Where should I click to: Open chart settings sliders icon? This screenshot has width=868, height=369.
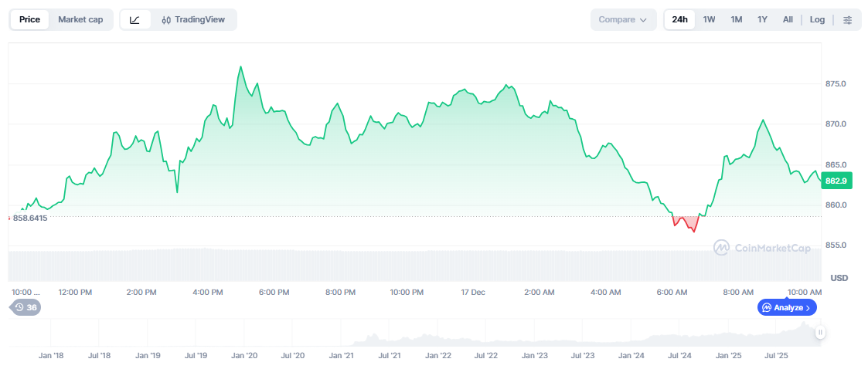coord(848,19)
